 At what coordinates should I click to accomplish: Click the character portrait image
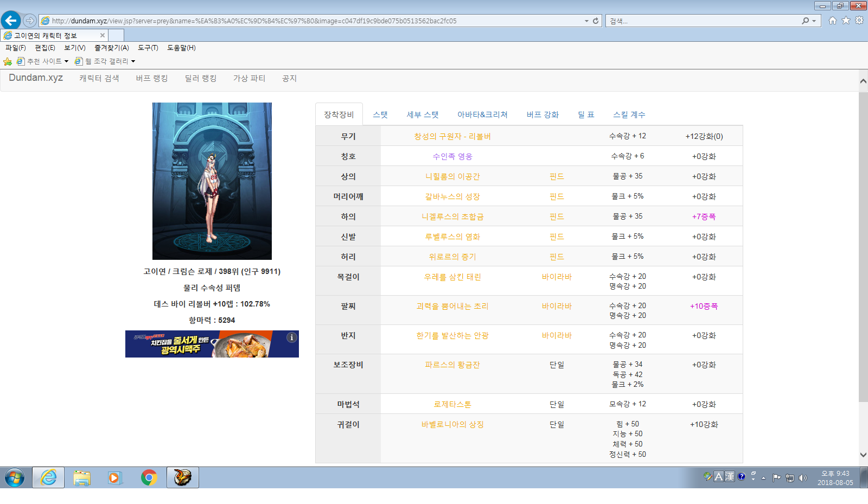click(x=212, y=181)
